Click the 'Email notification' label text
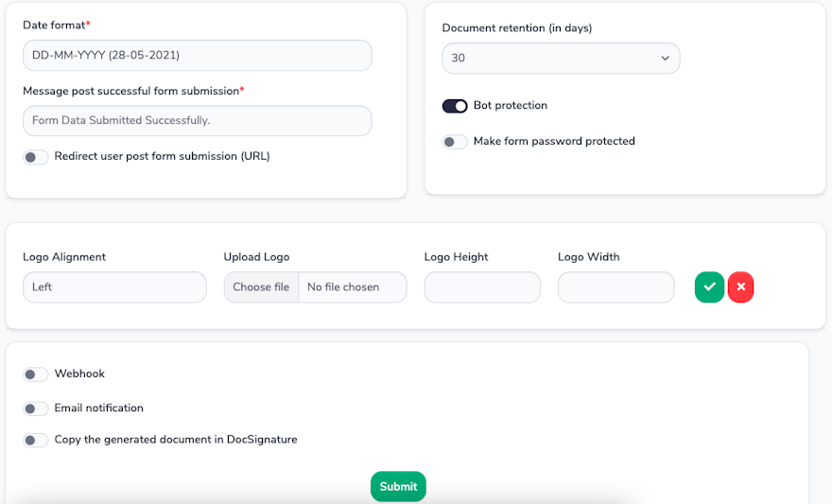Viewport: 832px width, 504px height. pos(98,408)
